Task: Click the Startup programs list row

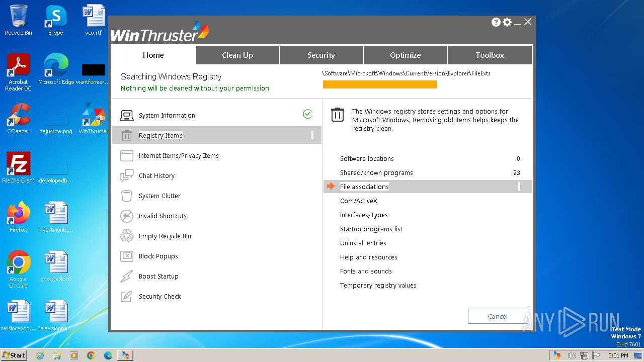Action: (428, 229)
